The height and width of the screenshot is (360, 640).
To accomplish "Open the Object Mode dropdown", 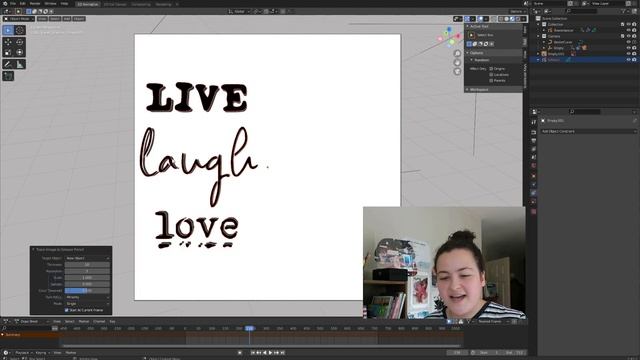I will pos(19,19).
